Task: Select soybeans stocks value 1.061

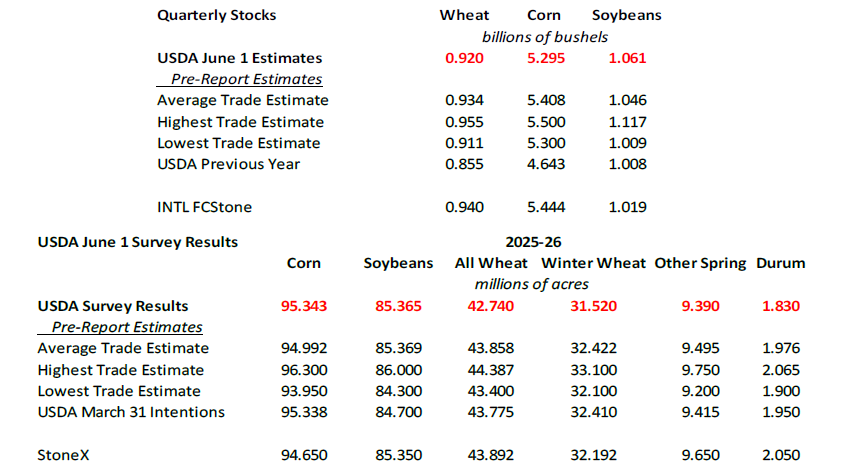Action: [627, 58]
